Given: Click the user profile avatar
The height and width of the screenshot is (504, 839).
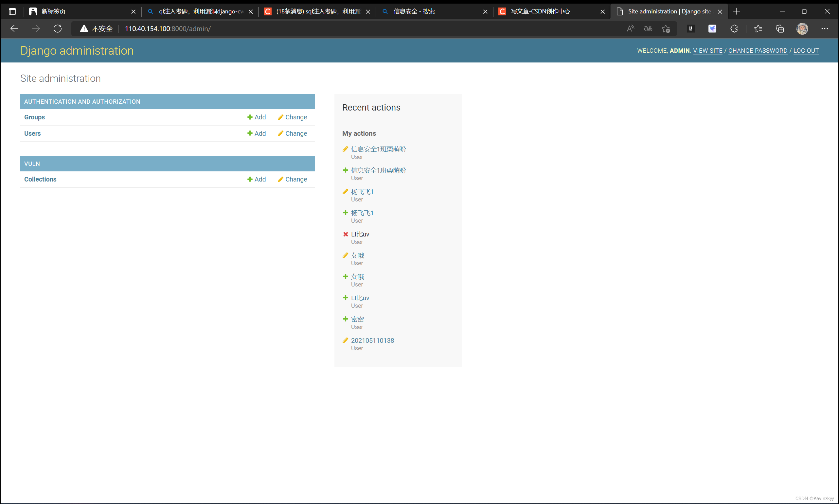Looking at the screenshot, I should [x=802, y=28].
